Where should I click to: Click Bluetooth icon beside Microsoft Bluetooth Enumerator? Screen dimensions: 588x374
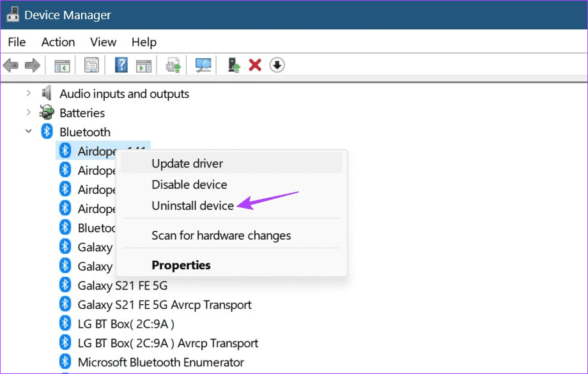(x=65, y=362)
